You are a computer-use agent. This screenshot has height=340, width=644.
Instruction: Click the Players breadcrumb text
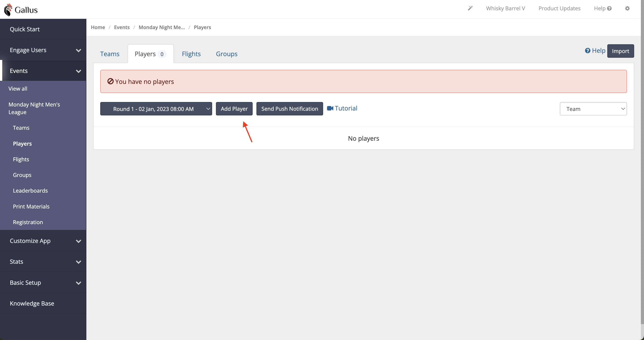(202, 27)
